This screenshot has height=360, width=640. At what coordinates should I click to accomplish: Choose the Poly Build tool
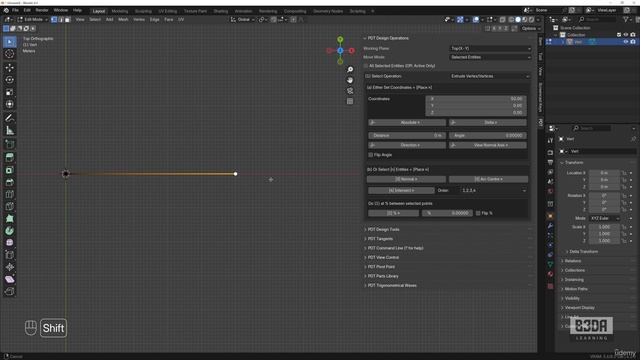(x=9, y=219)
